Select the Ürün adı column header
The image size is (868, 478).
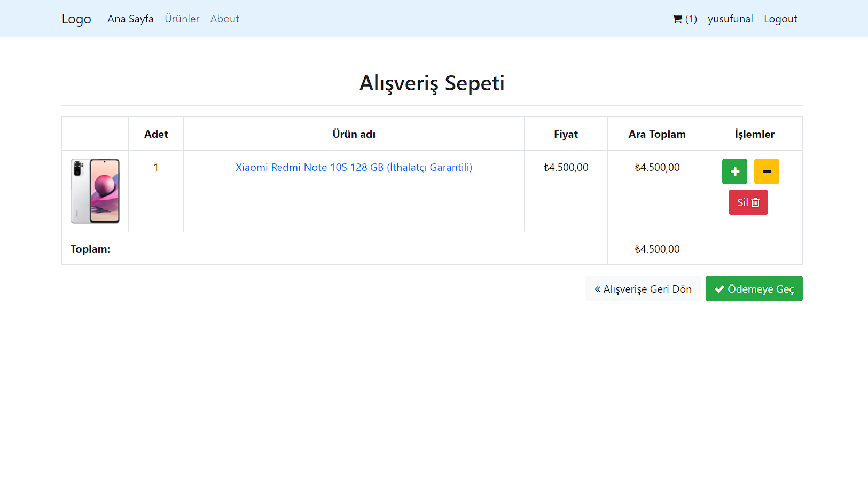click(354, 134)
